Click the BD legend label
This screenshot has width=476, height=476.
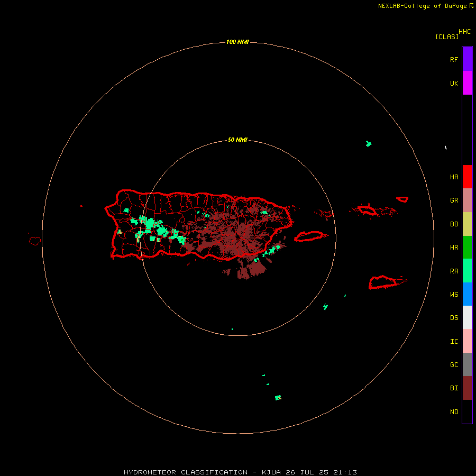click(x=454, y=224)
